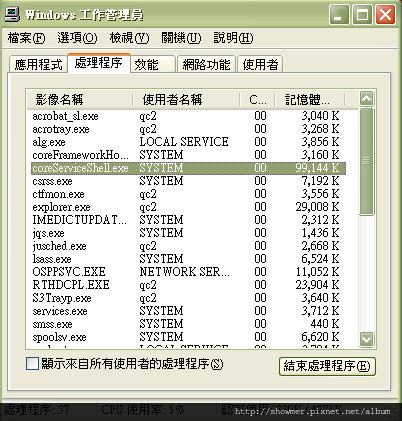
Task: Select the jqs.exe process
Action: [x=188, y=233]
